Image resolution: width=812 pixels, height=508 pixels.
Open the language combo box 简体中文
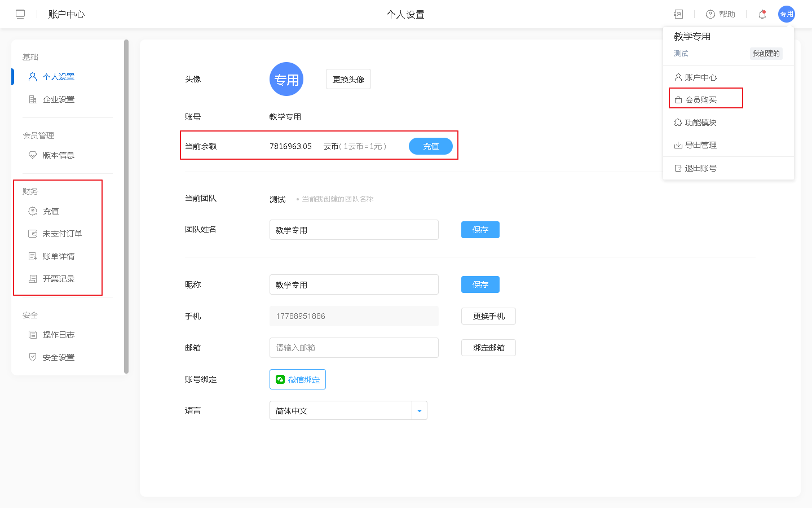pos(341,411)
